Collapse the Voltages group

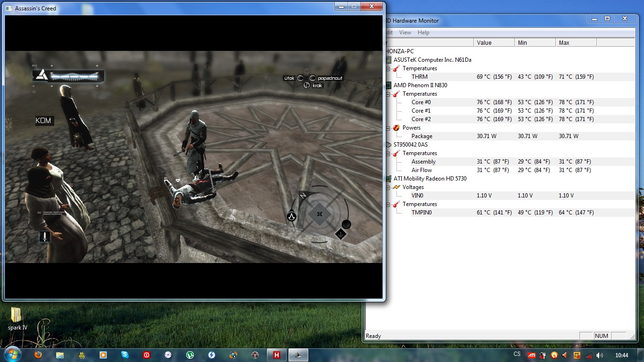point(388,187)
